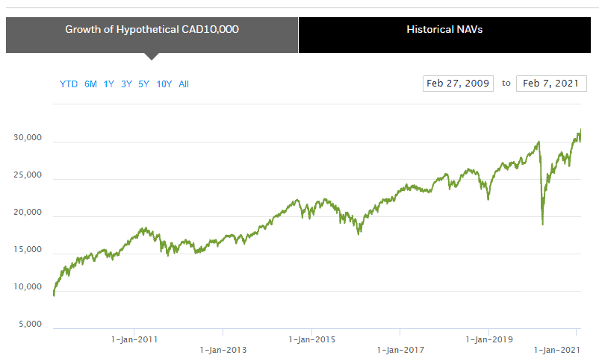Show All available history
The image size is (599, 364).
click(x=184, y=84)
